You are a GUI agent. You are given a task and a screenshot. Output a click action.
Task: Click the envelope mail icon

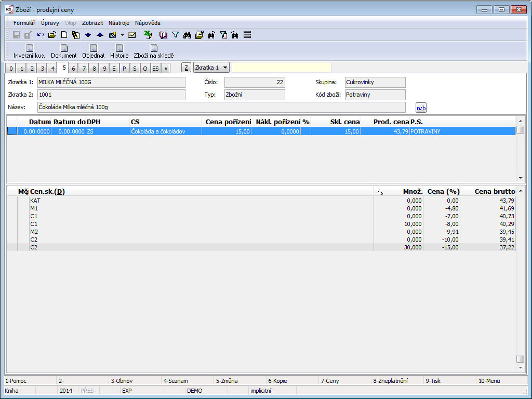coord(132,35)
